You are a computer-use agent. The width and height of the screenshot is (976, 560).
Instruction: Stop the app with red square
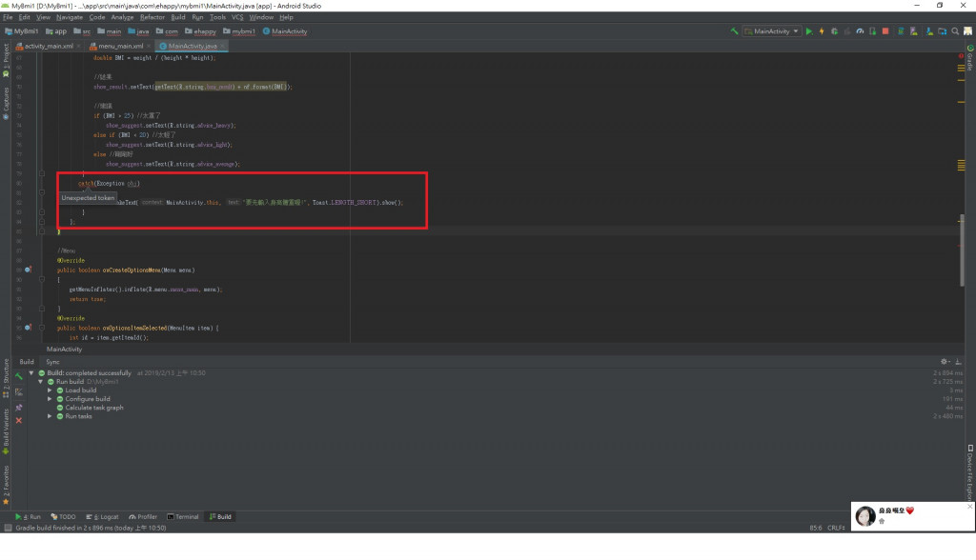click(x=885, y=31)
